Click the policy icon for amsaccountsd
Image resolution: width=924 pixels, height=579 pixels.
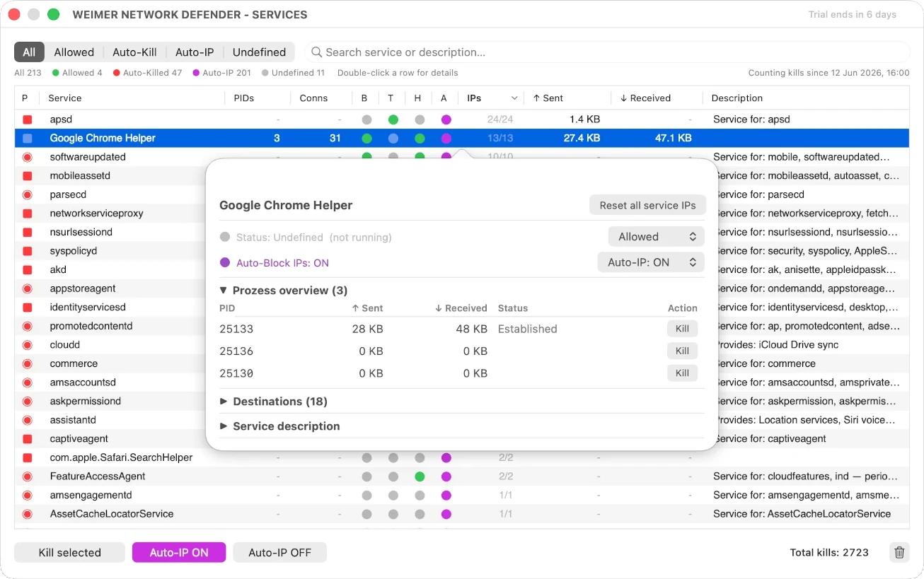[x=28, y=382]
